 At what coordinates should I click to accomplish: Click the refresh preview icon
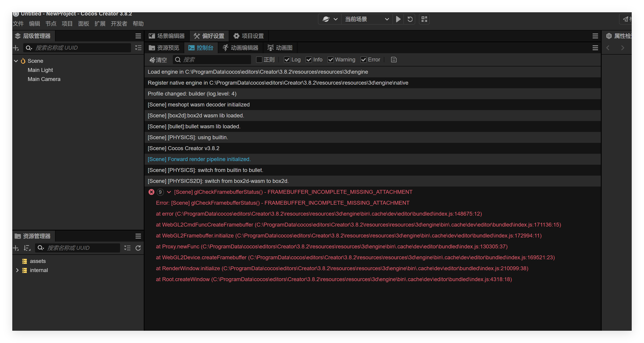click(x=410, y=19)
